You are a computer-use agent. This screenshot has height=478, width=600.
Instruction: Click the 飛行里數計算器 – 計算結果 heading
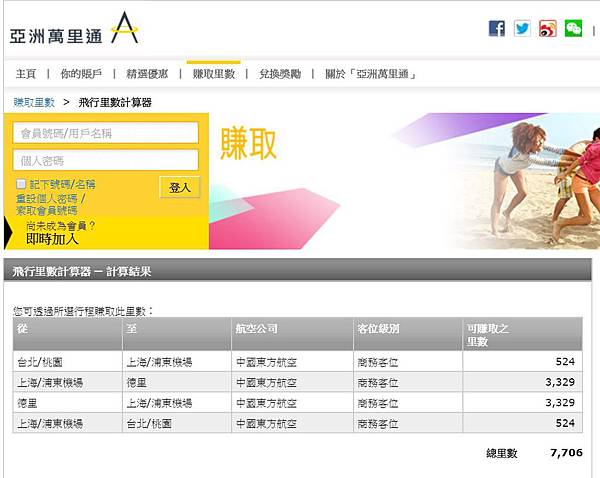coord(82,271)
